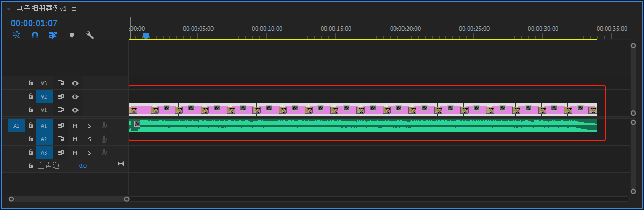Solo audio track A1
Image resolution: width=644 pixels, height=210 pixels.
tap(89, 126)
